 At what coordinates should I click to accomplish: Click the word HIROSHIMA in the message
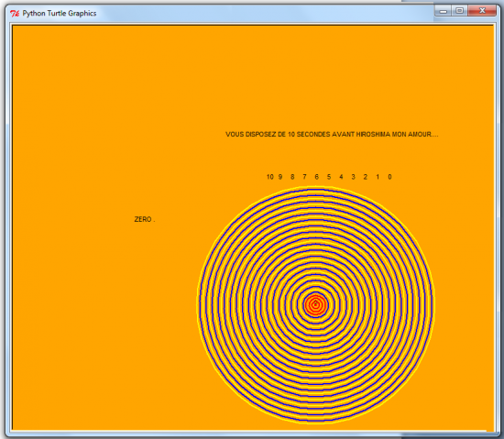tap(373, 135)
